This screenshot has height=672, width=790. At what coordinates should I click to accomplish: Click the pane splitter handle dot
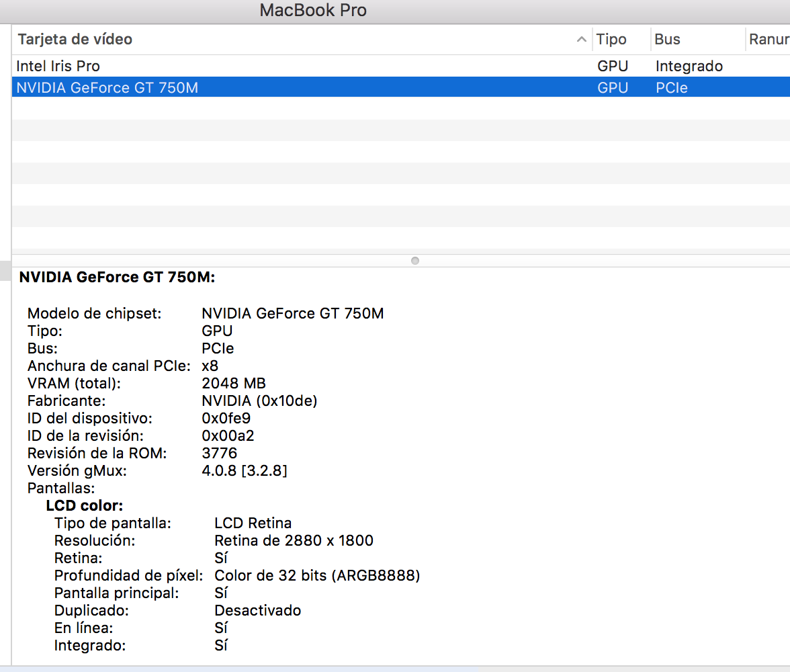pos(415,261)
